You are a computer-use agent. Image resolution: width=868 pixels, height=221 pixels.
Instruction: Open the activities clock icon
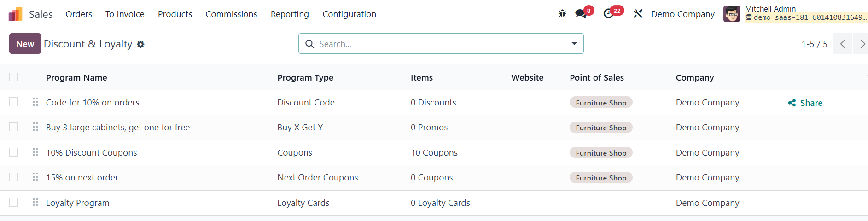tap(608, 14)
